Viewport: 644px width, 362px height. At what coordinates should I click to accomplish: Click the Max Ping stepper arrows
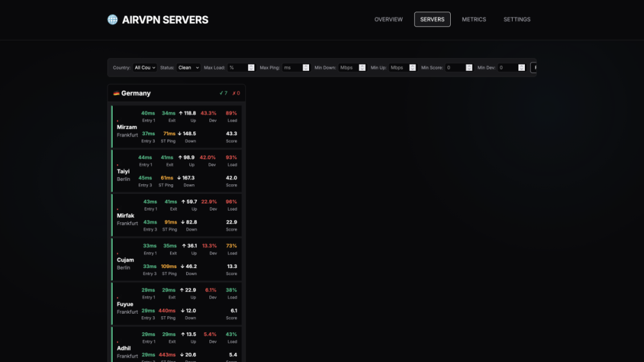tap(306, 68)
